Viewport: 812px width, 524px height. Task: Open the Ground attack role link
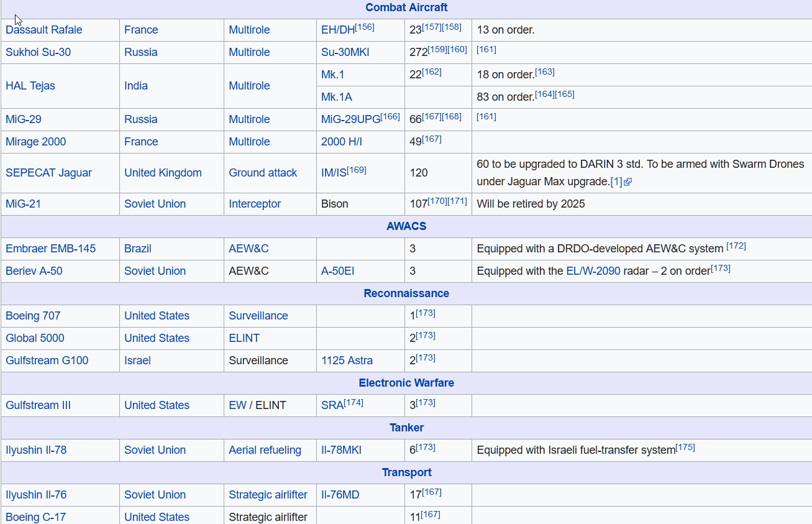(263, 173)
